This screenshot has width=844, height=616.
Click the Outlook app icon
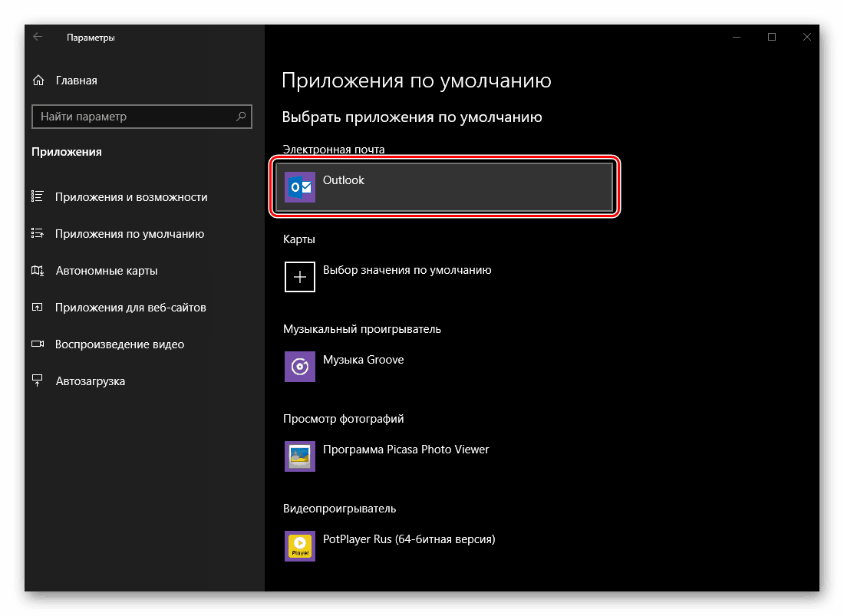click(299, 186)
